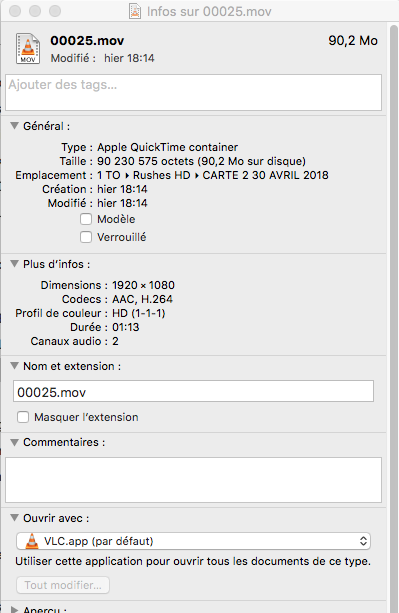Collapse the Plus d'infos section

pos(14,264)
